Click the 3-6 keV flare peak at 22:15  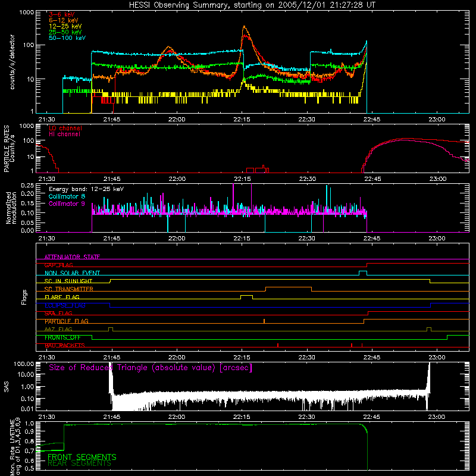click(245, 36)
